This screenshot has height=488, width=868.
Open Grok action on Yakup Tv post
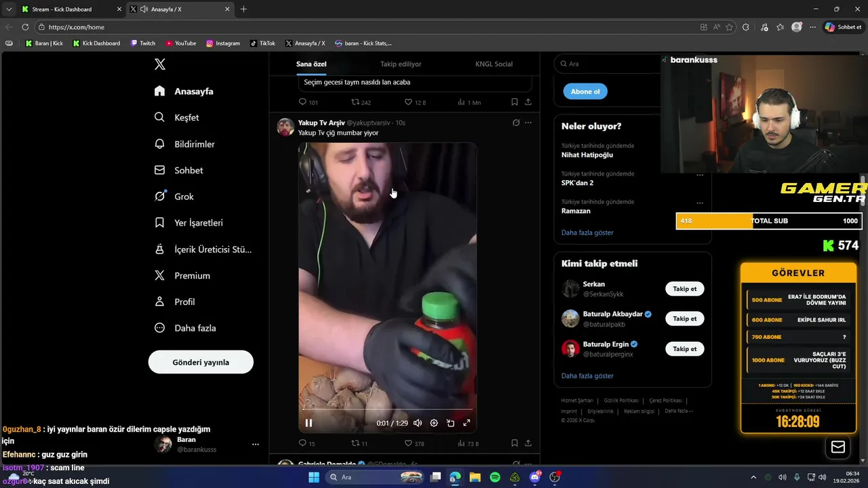point(516,123)
